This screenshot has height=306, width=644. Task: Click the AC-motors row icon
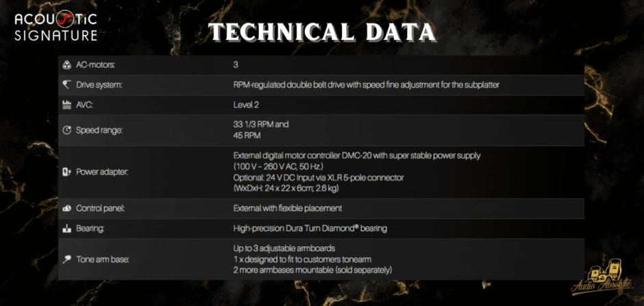(66, 65)
